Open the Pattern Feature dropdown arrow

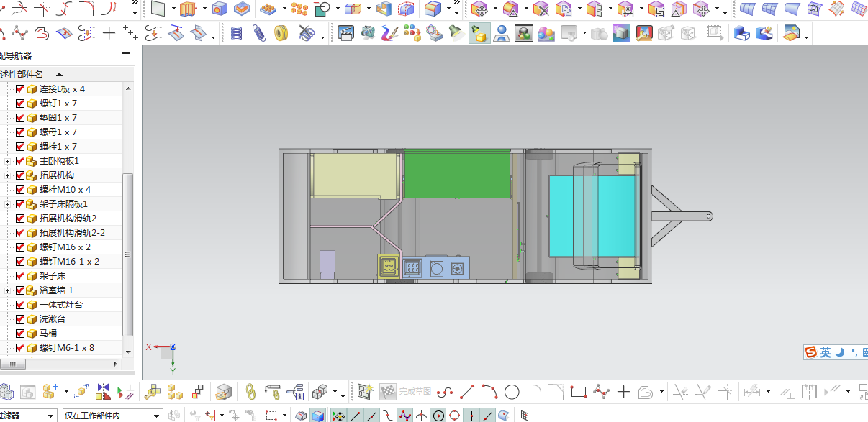pyautogui.click(x=286, y=9)
